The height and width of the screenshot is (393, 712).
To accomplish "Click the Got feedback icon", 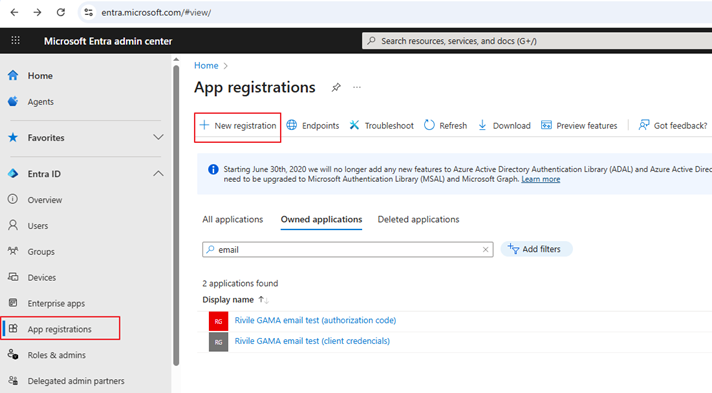I will point(643,125).
